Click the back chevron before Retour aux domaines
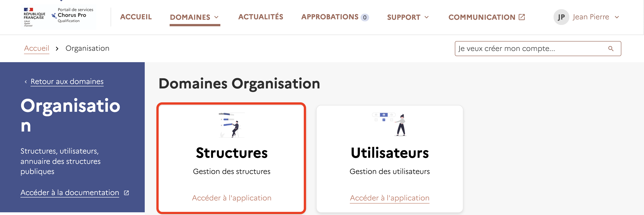 tap(25, 81)
